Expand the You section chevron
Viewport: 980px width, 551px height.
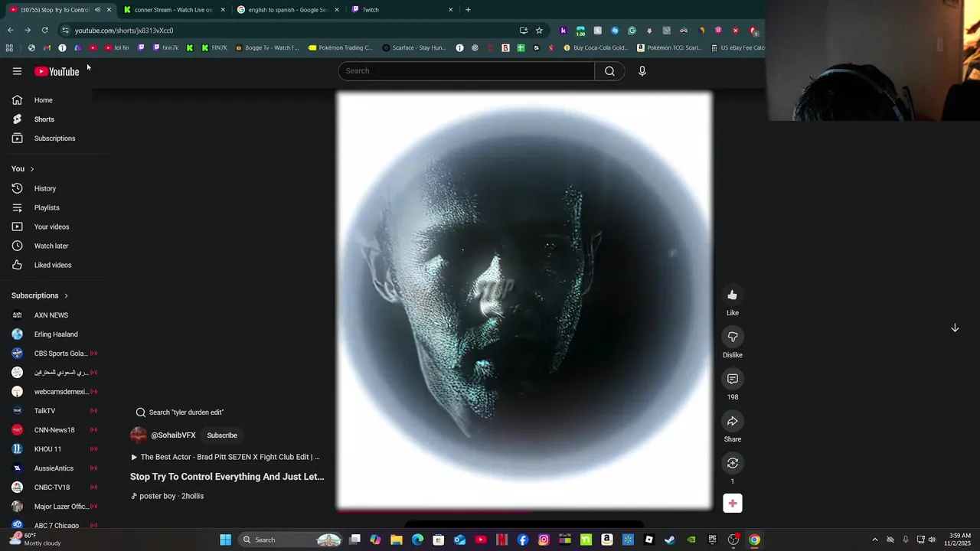tap(32, 169)
